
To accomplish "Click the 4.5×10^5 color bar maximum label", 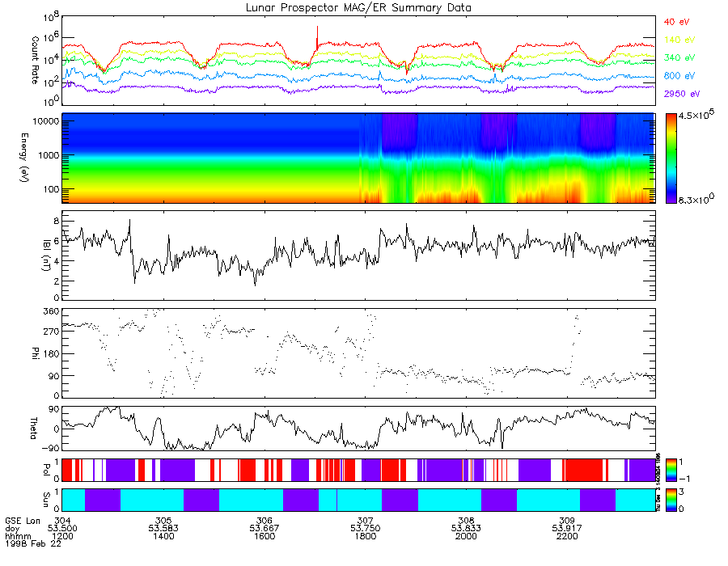I will 698,117.
